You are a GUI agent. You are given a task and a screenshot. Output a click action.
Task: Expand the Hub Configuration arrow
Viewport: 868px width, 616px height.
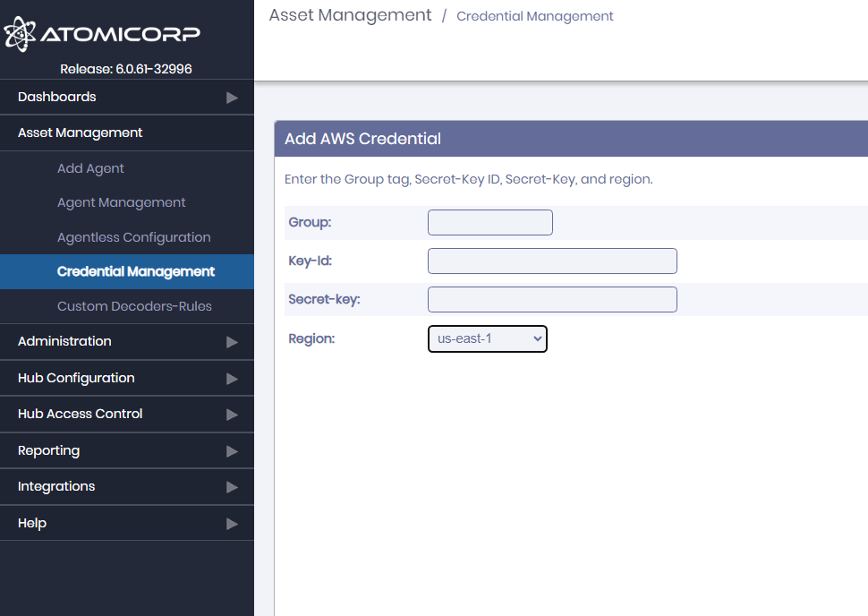[x=232, y=379]
